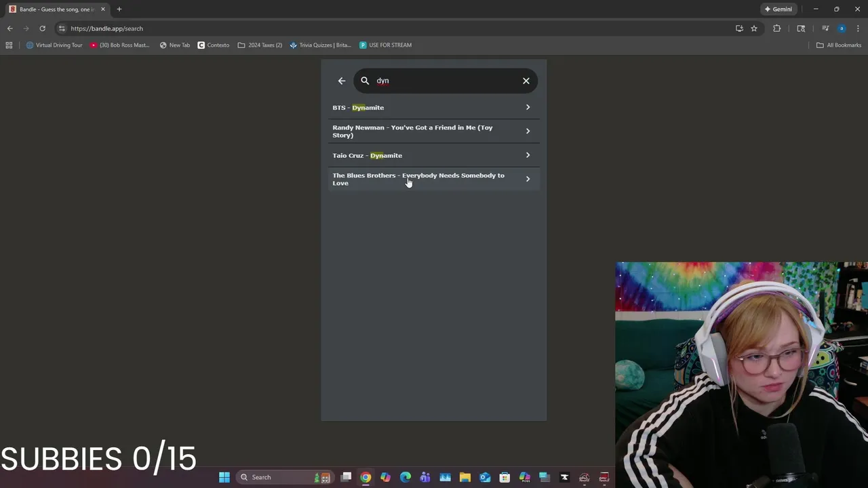The image size is (868, 488).
Task: Open USE FOR STREAM bookmark
Action: (385, 45)
